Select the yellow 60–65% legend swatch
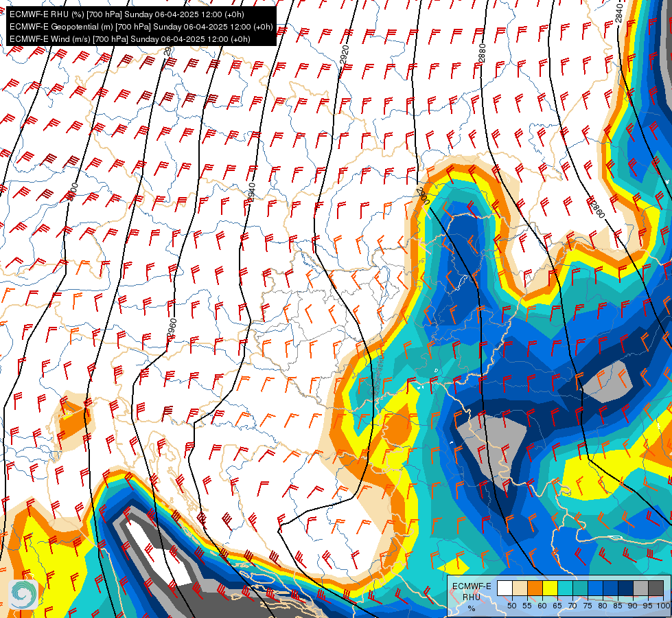The image size is (672, 618). point(551,588)
